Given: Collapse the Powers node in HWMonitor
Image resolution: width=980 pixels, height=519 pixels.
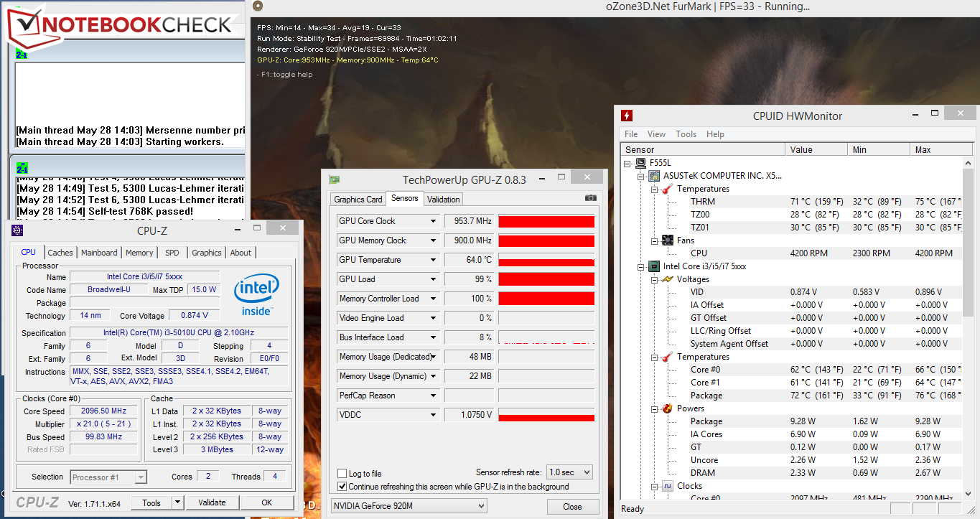Looking at the screenshot, I should click(x=654, y=408).
